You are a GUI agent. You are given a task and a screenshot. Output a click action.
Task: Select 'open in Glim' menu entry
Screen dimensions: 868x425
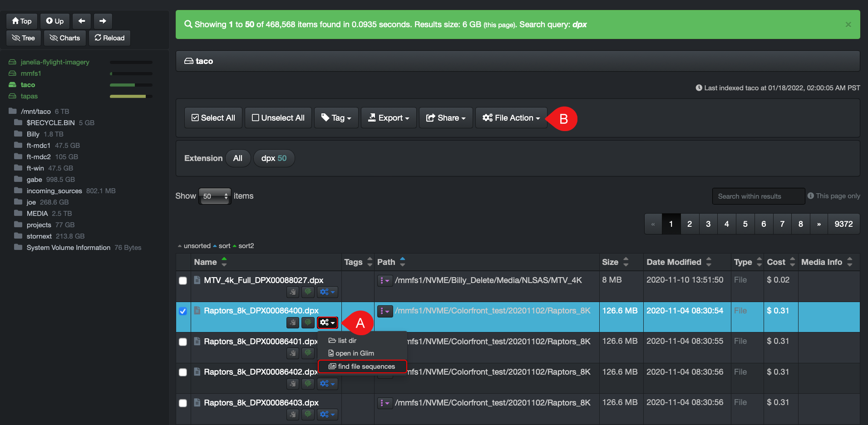coord(354,353)
